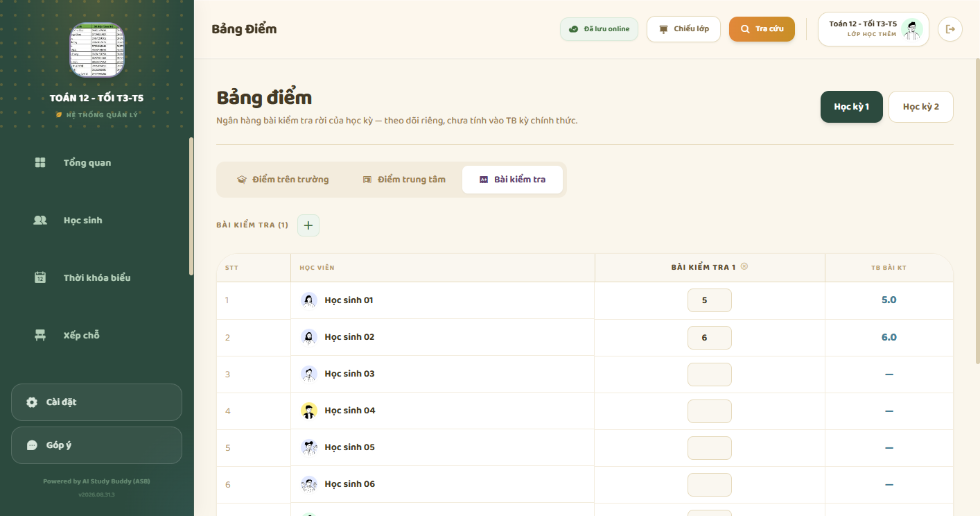980x516 pixels.
Task: Remove Bài kiểm tra 1 column with x icon
Action: (x=744, y=266)
